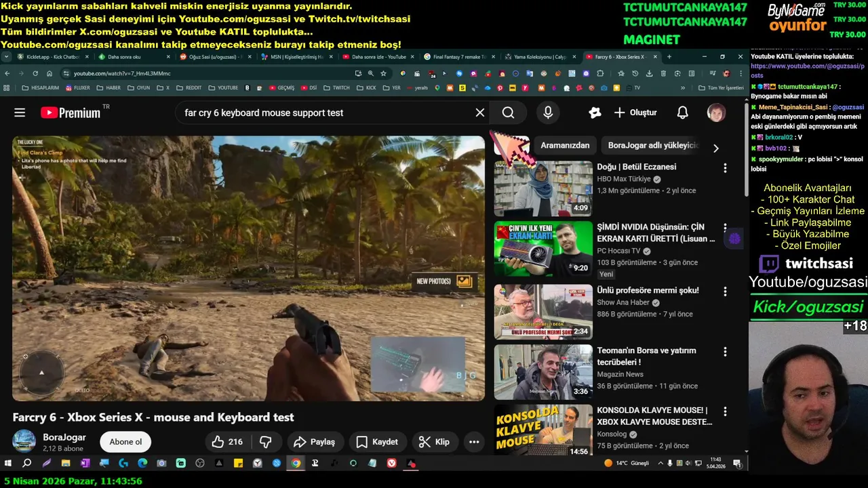The height and width of the screenshot is (488, 868).
Task: Save the video with Kaydet
Action: coord(378,442)
